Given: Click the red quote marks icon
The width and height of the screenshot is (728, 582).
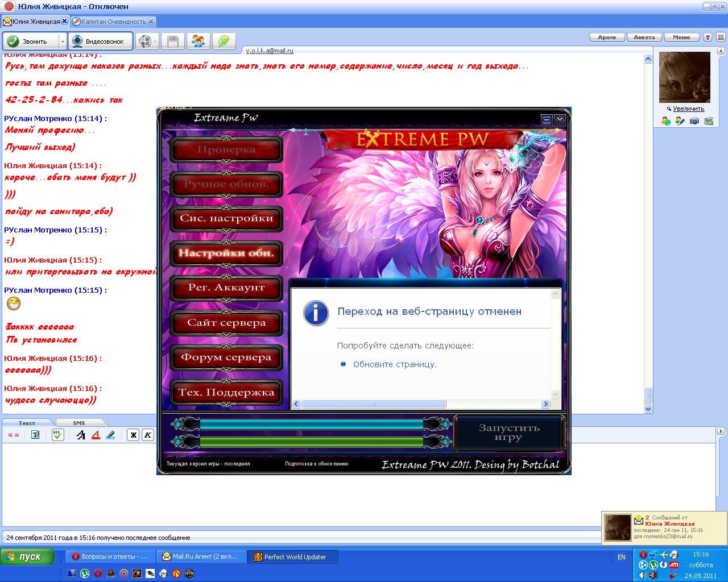Looking at the screenshot, I should point(14,435).
